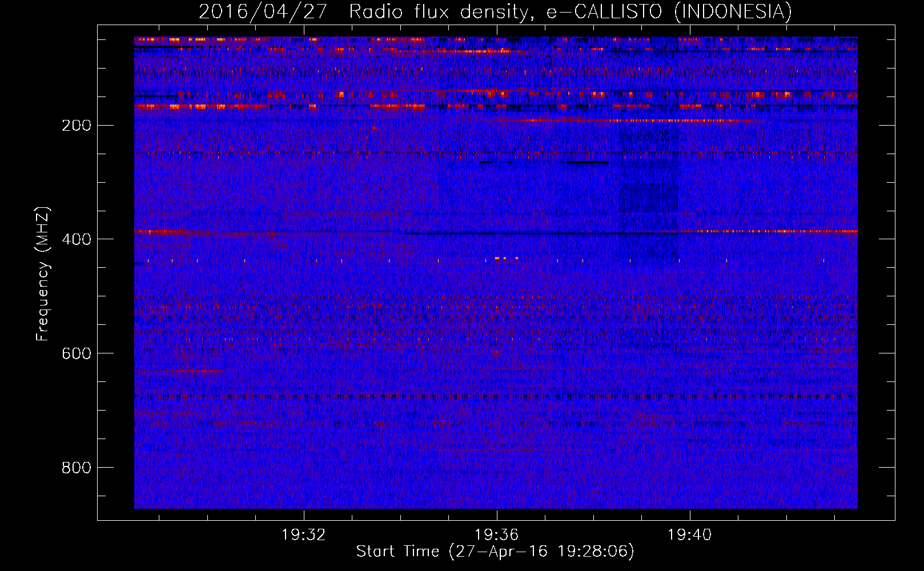Click the 'Start Time (27-Apr-16 19:28:06)' axis label
Viewport: 924px width, 571px height.
[x=495, y=552]
